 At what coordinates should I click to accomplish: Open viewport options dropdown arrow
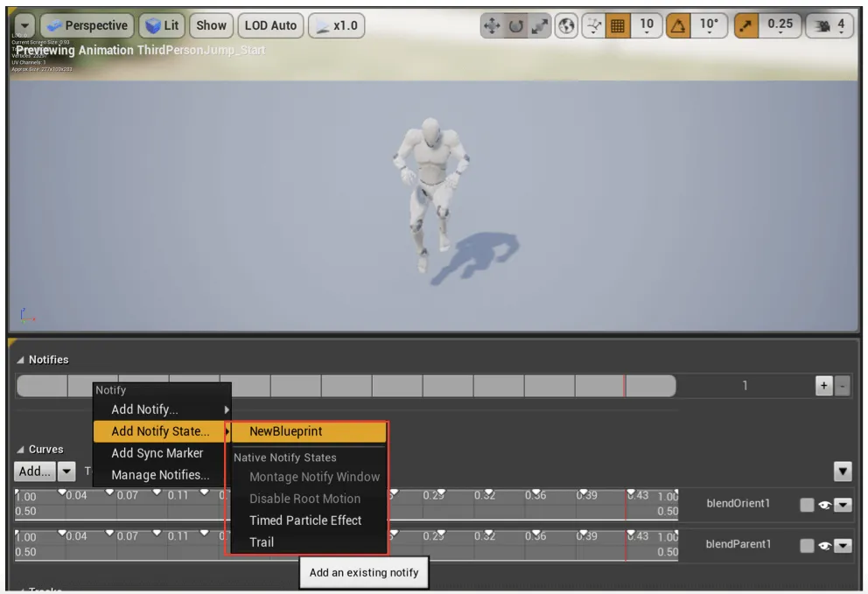24,25
